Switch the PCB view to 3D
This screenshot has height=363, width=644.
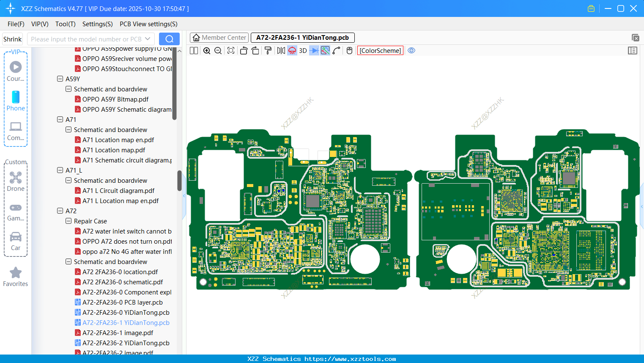point(303,50)
